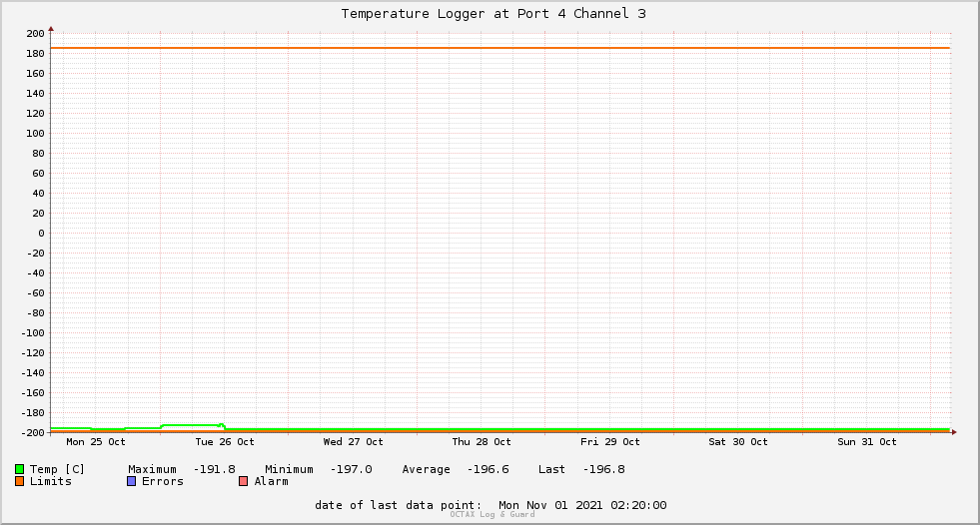980x525 pixels.
Task: Click the 'Errors' legend label
Action: coord(163,481)
